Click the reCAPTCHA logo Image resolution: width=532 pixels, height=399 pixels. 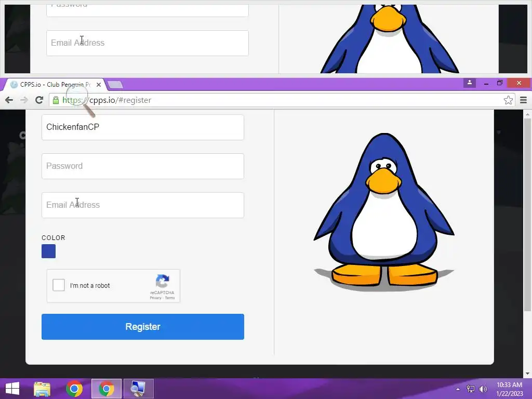[x=163, y=281]
